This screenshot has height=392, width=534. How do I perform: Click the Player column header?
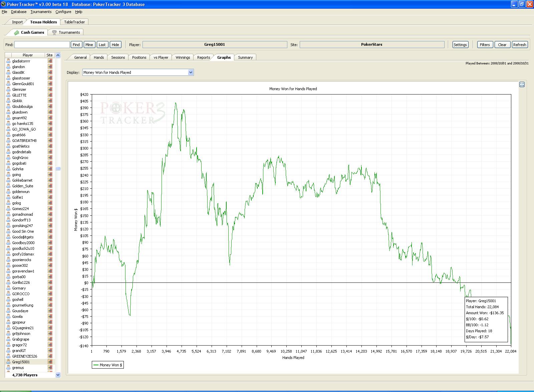(28, 55)
